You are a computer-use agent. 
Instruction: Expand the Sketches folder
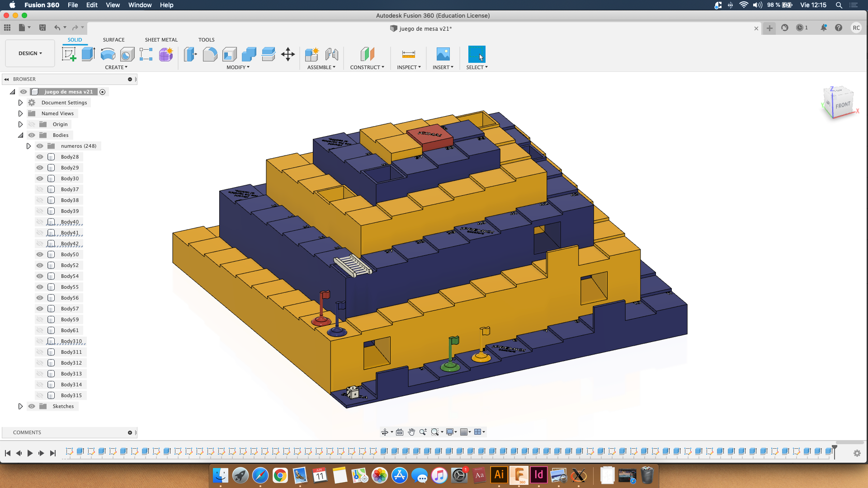click(20, 406)
